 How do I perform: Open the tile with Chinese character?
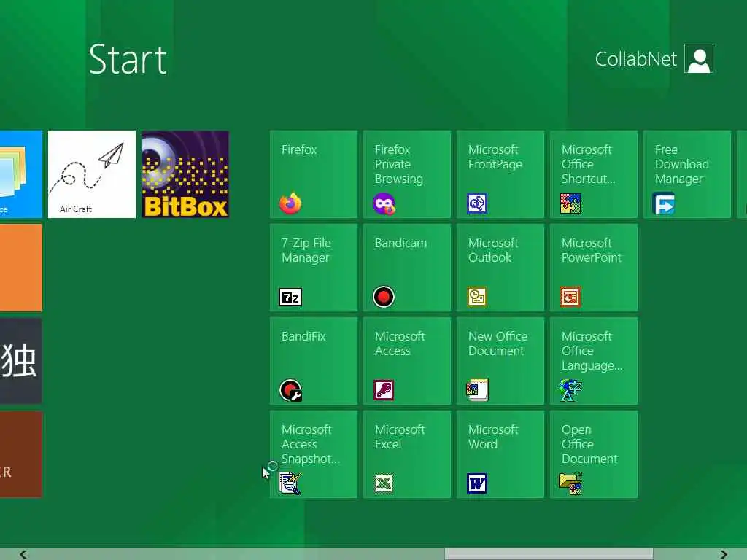point(21,361)
